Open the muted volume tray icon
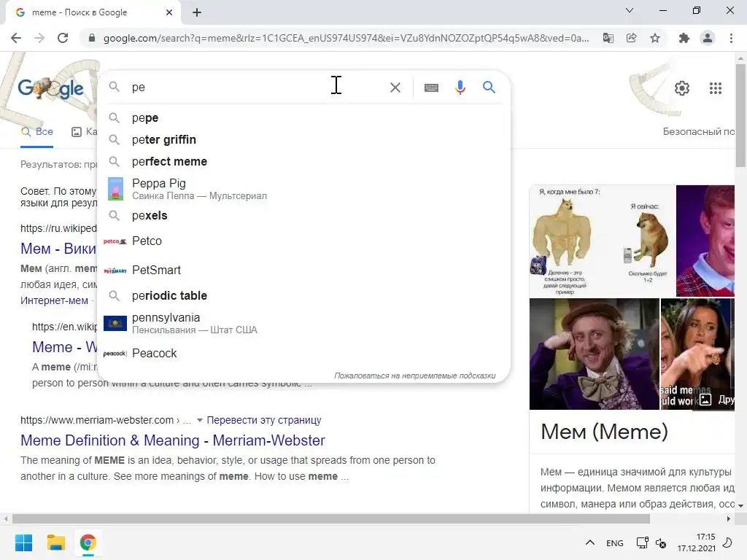Screen dimensions: 747x560 pyautogui.click(x=661, y=542)
